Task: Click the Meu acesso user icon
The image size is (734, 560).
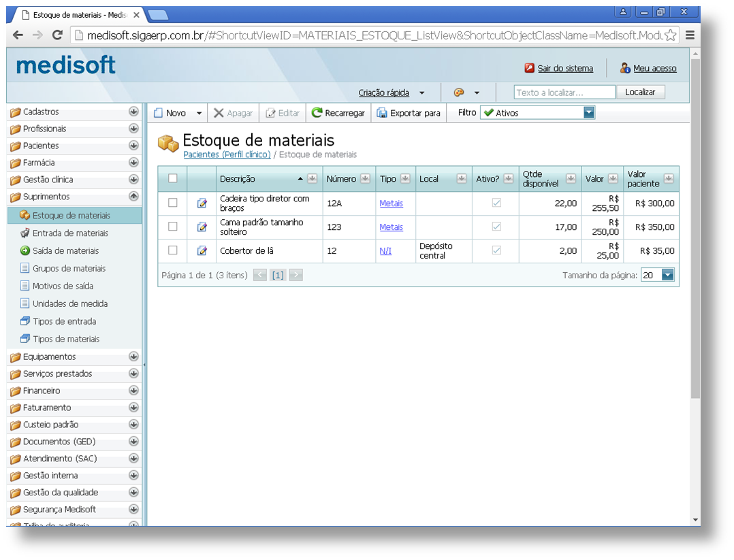Action: click(x=625, y=68)
